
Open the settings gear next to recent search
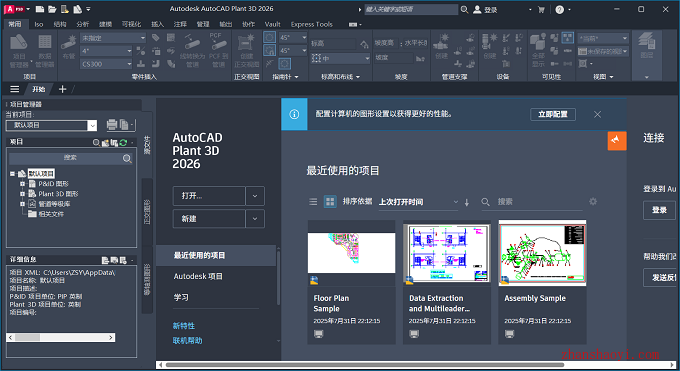click(593, 201)
